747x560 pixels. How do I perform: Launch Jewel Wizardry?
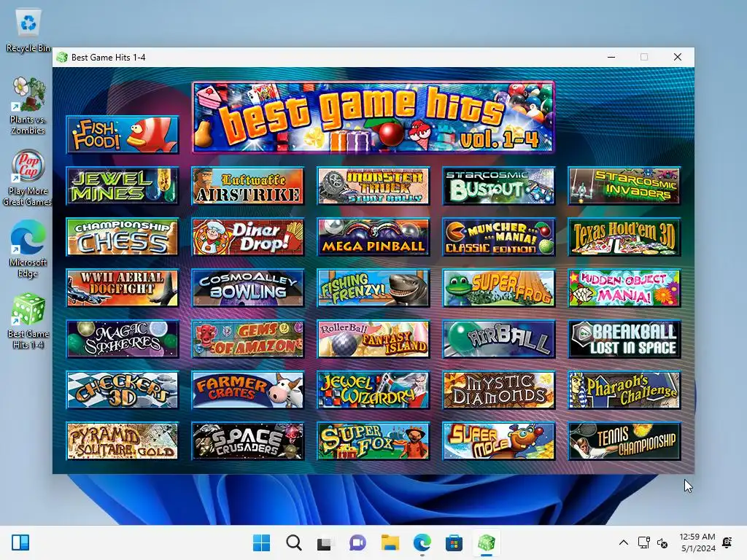(373, 390)
